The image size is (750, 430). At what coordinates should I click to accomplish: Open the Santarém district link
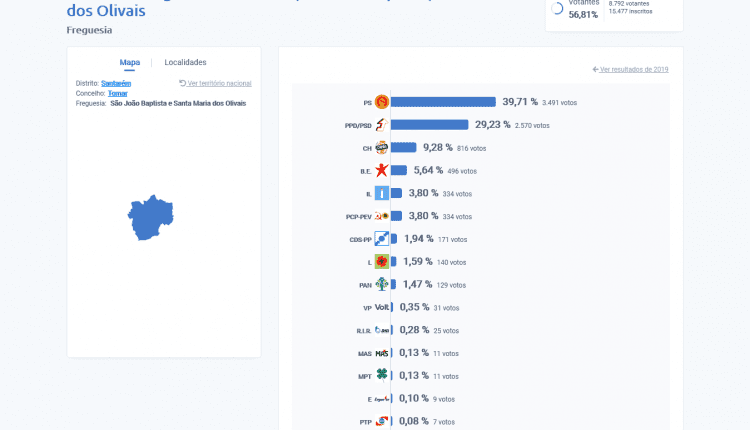(x=116, y=83)
